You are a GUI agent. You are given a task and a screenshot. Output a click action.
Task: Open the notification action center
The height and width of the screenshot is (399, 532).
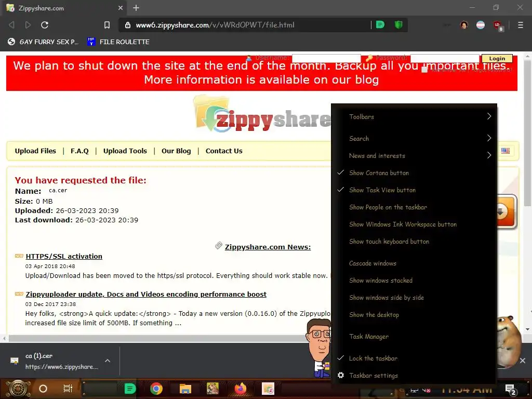point(511,390)
